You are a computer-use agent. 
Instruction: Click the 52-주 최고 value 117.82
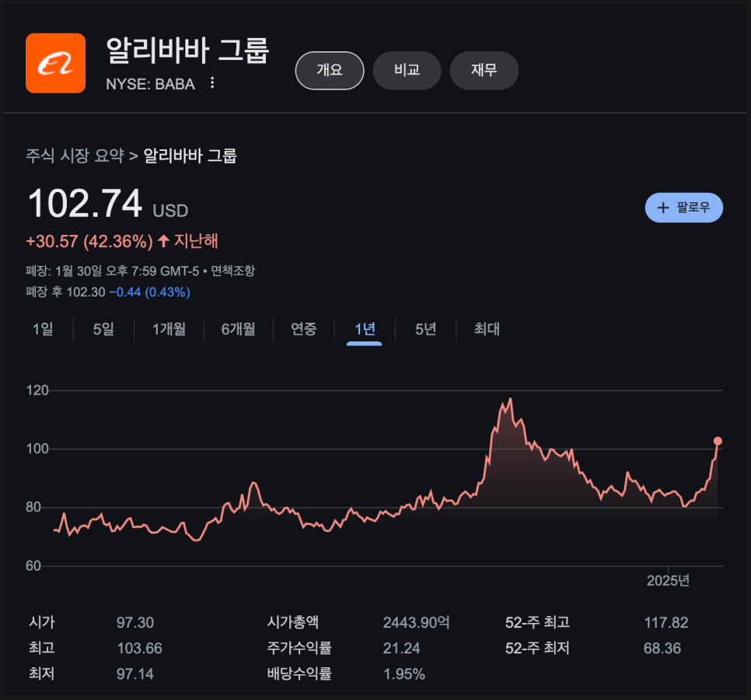coord(666,622)
